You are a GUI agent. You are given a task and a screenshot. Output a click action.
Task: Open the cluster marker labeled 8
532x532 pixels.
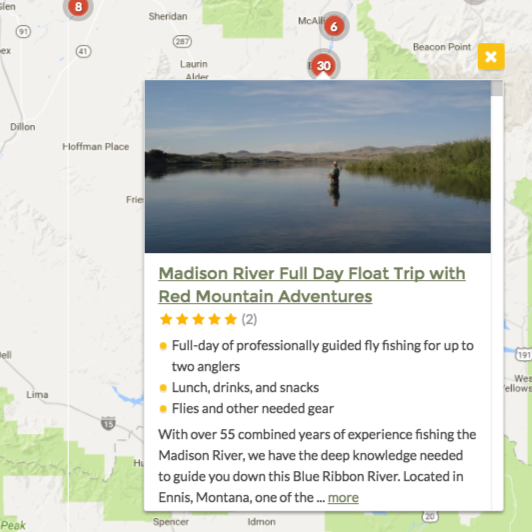(x=78, y=7)
